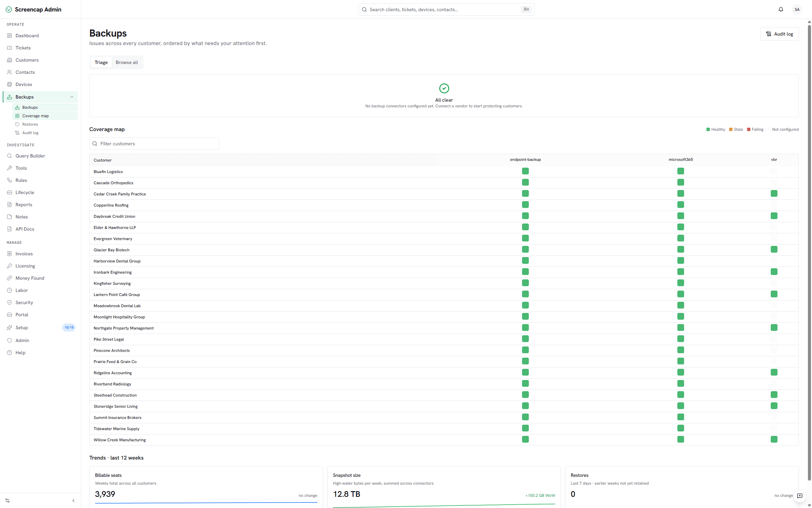This screenshot has height=508, width=812.
Task: Open the Tools wrench icon
Action: point(9,168)
